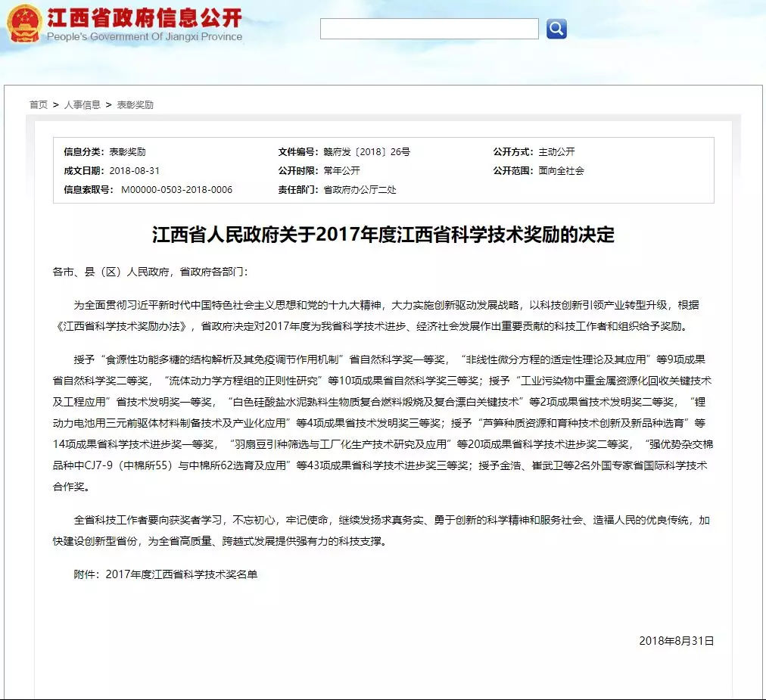This screenshot has width=766, height=700.
Task: Click the national emblem logo
Action: tap(24, 23)
